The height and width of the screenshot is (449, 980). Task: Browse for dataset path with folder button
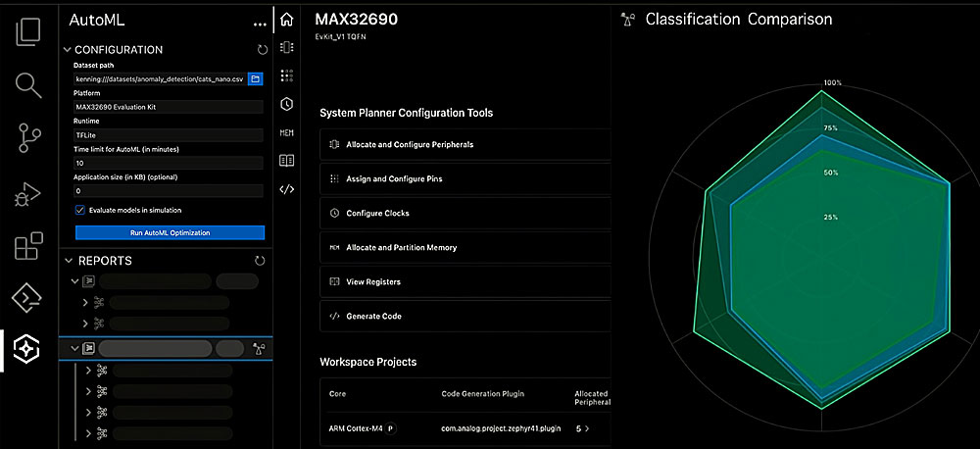[x=255, y=78]
